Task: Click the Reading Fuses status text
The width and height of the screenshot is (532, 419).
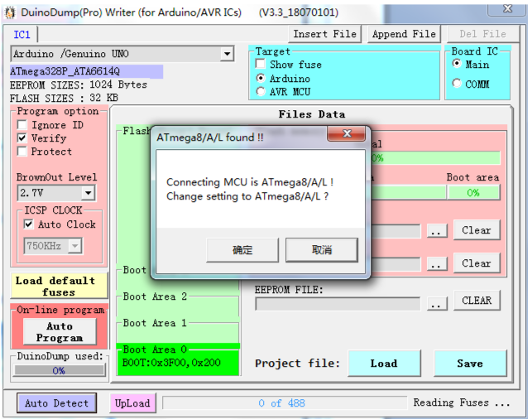Action: pyautogui.click(x=462, y=402)
